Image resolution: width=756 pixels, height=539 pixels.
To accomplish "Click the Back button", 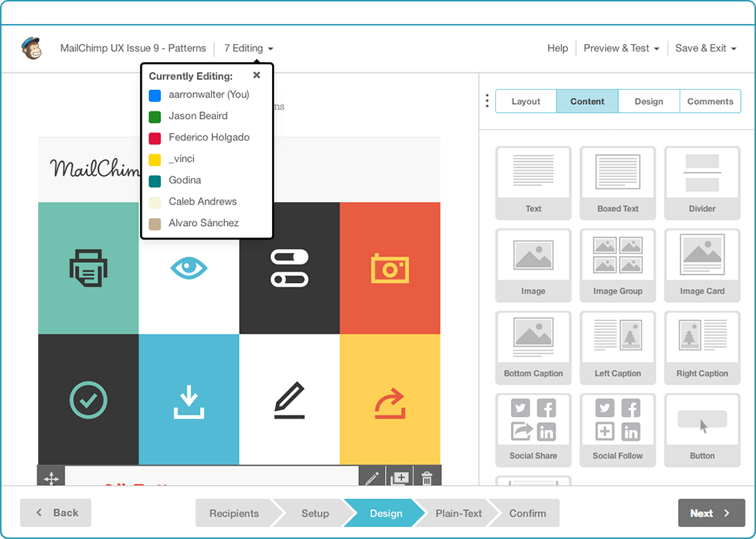I will pyautogui.click(x=55, y=513).
